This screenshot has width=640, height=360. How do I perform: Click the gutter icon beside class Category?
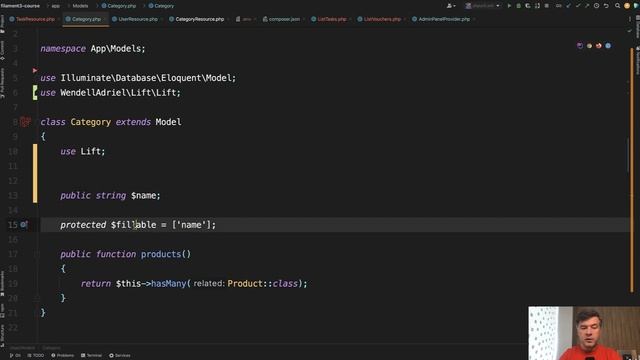click(25, 122)
